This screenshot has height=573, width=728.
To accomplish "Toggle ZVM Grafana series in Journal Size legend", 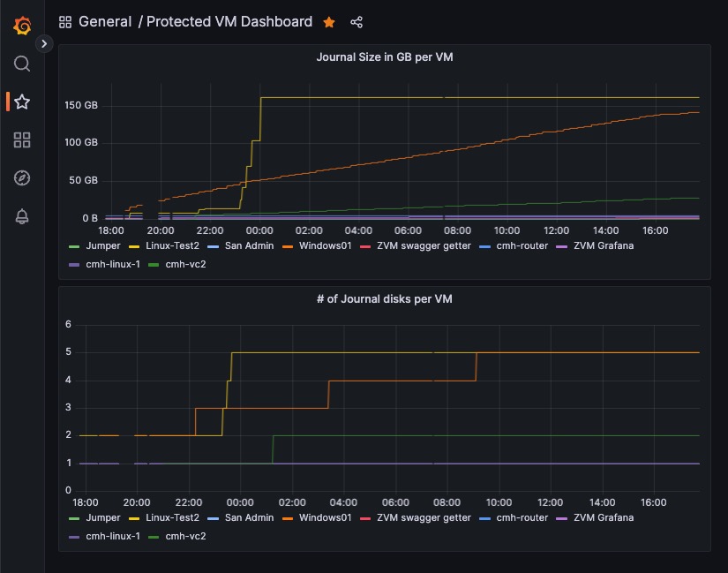I will (x=604, y=245).
